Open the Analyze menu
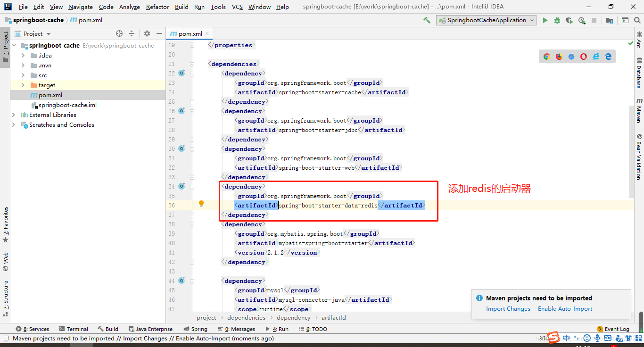644x347 pixels. (x=130, y=7)
